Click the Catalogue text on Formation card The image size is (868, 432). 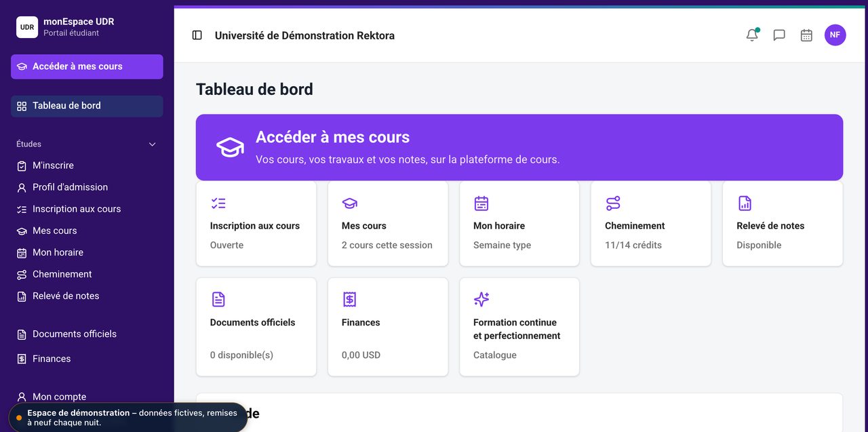(495, 355)
